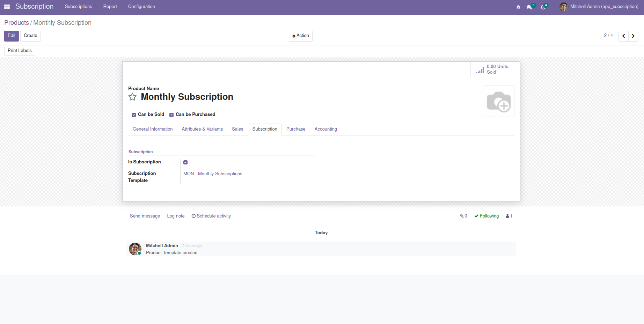The width and height of the screenshot is (644, 324).
Task: Open the apps grid home menu
Action: 7,7
